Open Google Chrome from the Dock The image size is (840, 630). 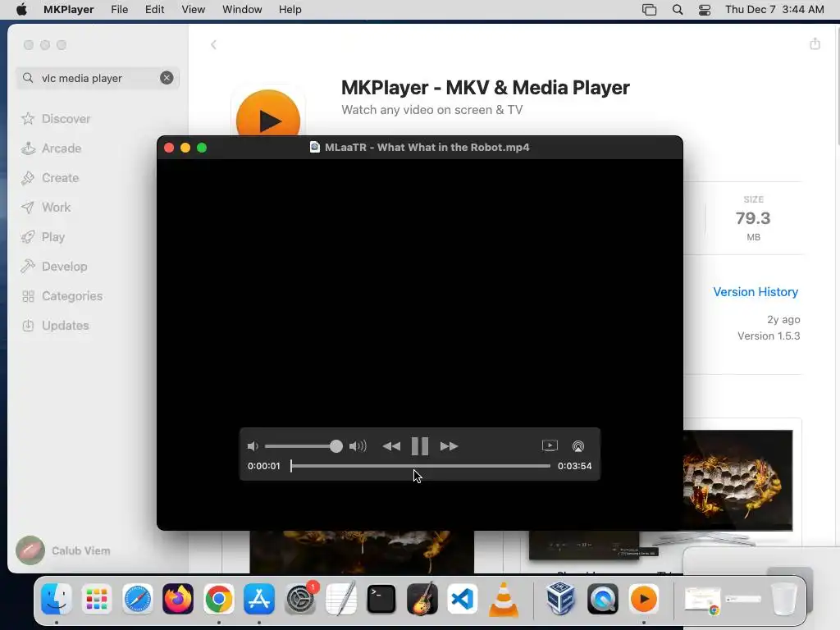point(218,599)
